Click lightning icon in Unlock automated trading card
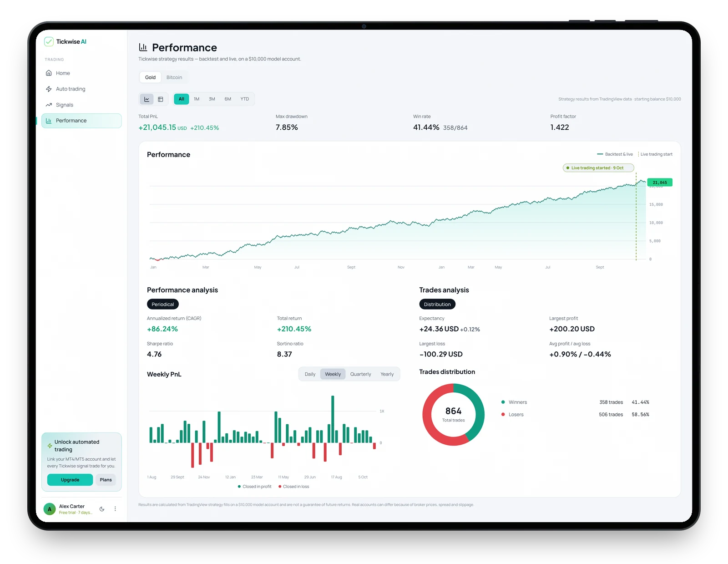 pyautogui.click(x=50, y=446)
